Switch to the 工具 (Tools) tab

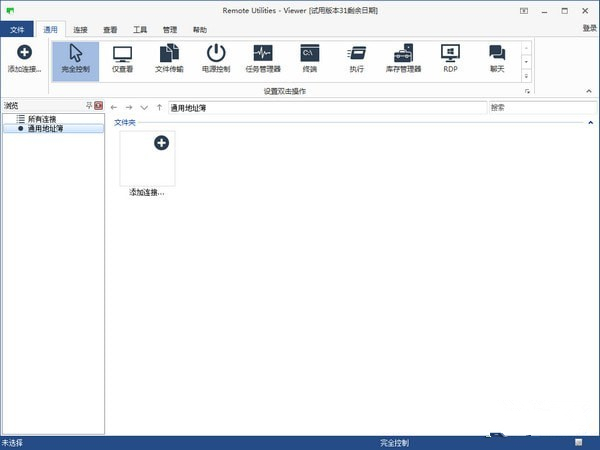point(140,30)
